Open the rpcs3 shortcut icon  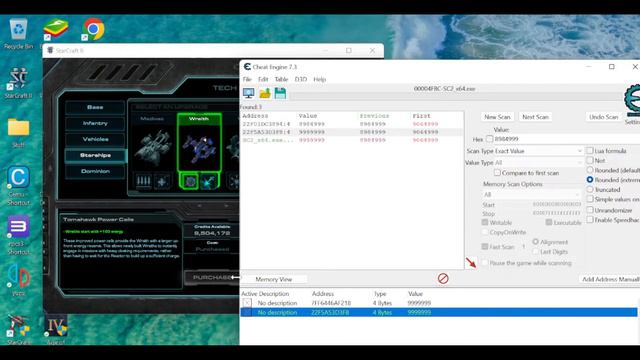tap(18, 235)
